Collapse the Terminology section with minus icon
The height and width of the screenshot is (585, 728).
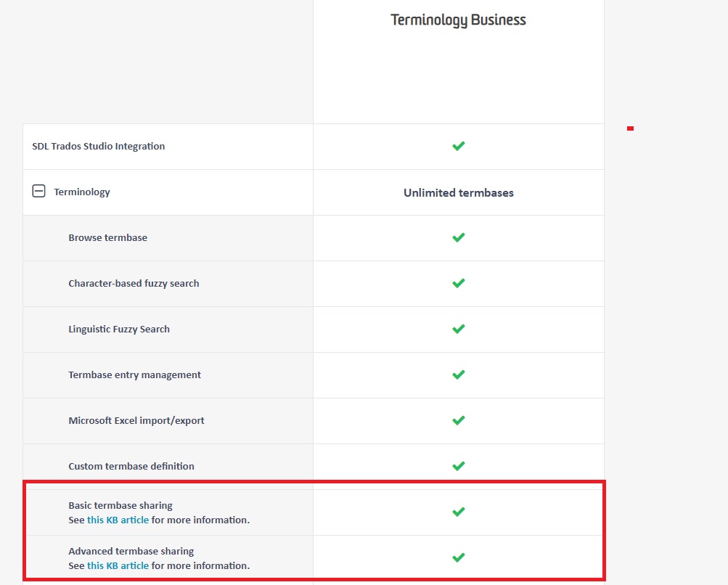[39, 192]
